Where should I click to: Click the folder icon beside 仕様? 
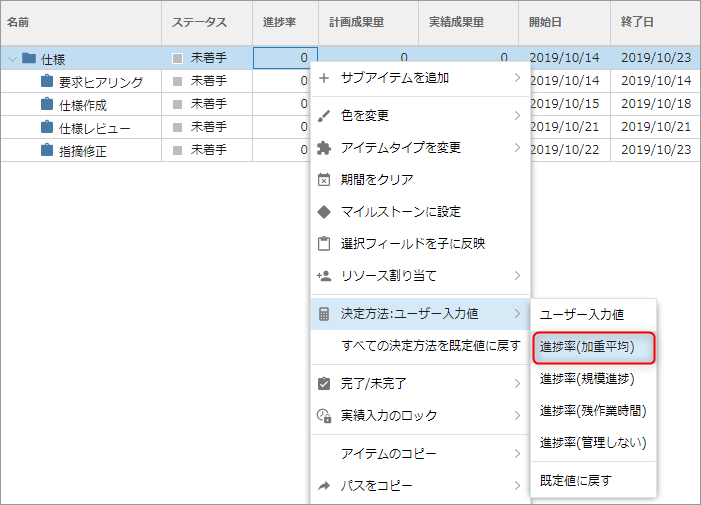pyautogui.click(x=29, y=58)
